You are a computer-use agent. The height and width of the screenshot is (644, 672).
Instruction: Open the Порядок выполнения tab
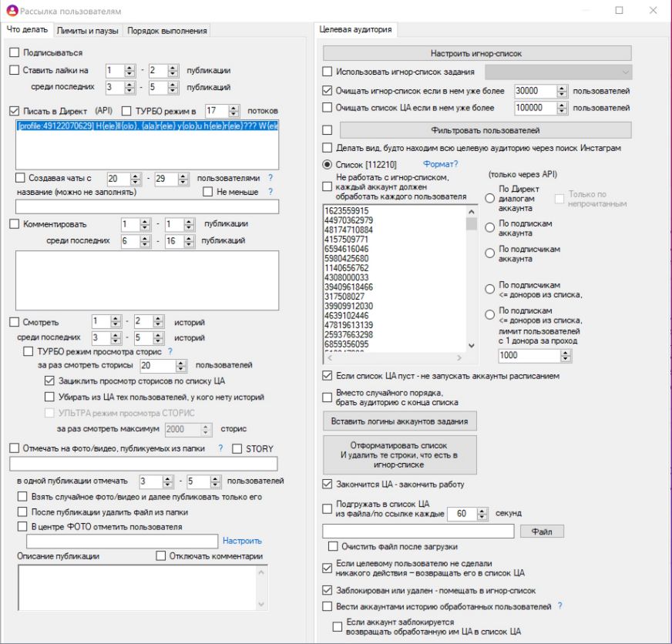[166, 30]
